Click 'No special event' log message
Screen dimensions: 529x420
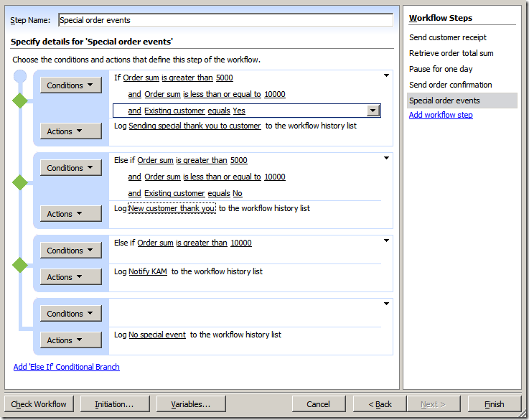(157, 335)
